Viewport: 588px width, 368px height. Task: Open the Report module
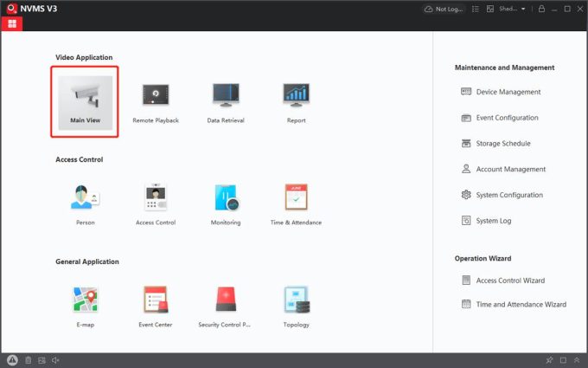point(296,101)
